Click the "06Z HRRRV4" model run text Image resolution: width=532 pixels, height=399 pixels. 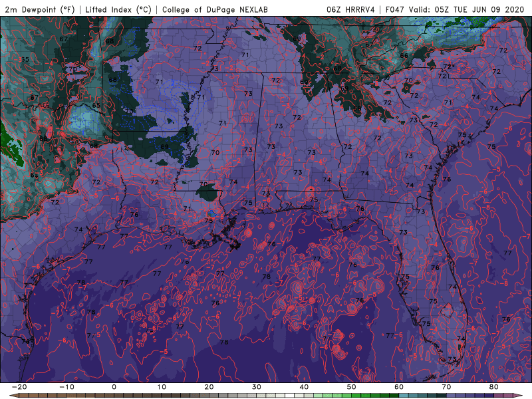[350, 10]
